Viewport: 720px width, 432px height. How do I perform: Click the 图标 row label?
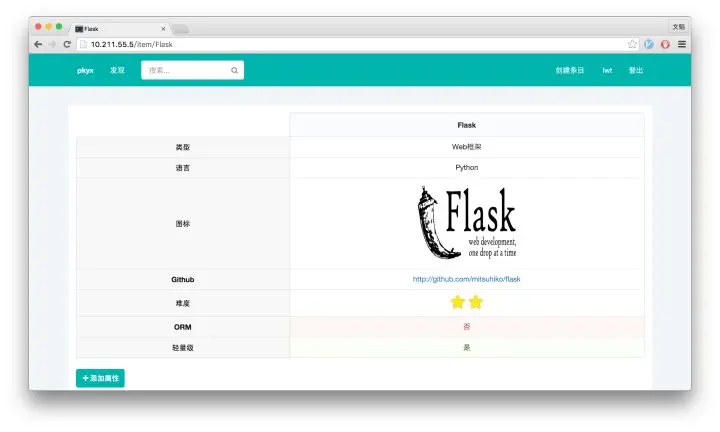[183, 224]
